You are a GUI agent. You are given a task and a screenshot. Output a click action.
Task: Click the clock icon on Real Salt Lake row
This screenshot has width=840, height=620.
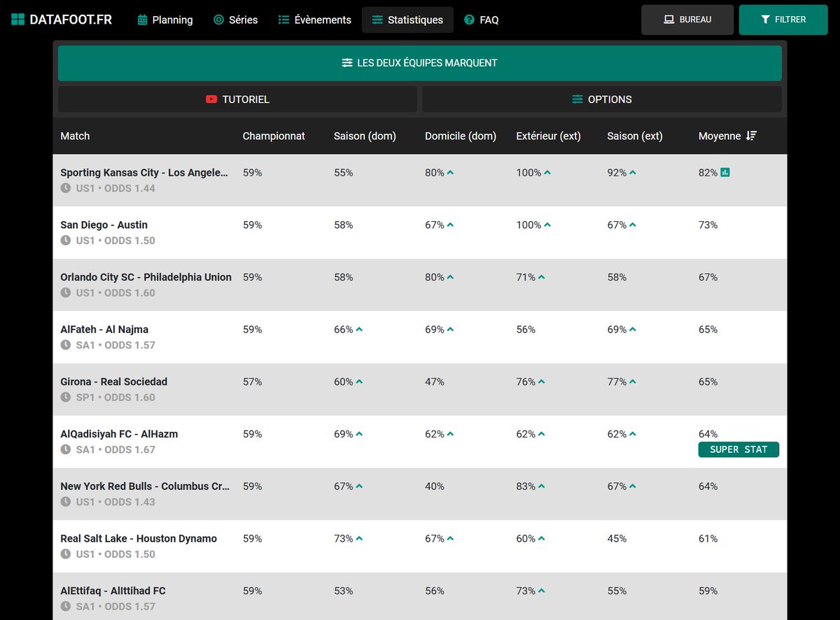click(66, 554)
